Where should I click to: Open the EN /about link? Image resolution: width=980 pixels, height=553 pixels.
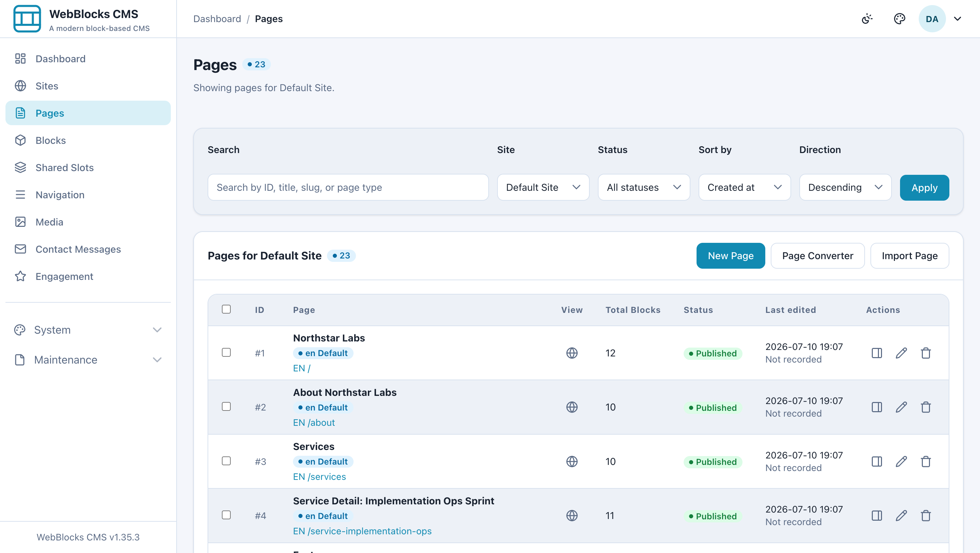tap(314, 422)
